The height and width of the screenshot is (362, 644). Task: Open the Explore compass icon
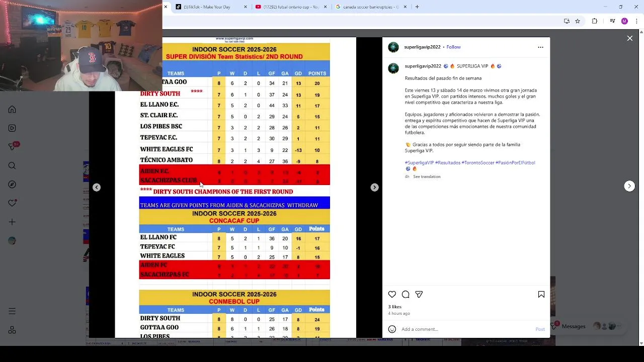pos(12,185)
